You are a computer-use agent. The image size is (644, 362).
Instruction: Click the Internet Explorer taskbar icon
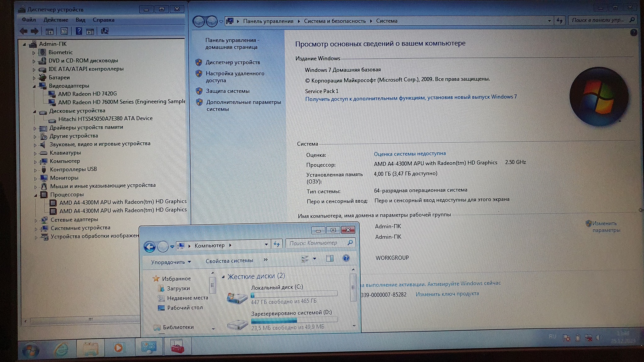(x=61, y=348)
